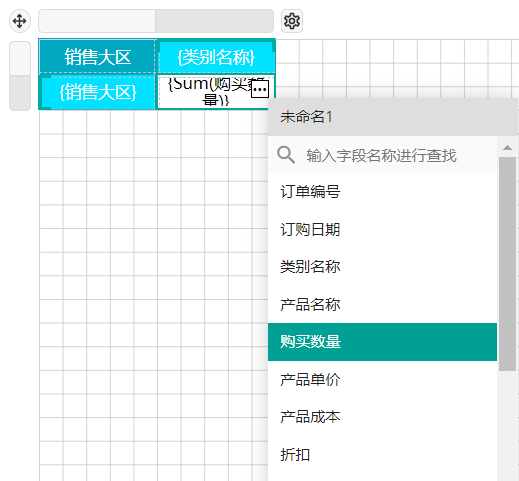519x481 pixels.
Task: Select 订单编号 from the field list
Action: 382,192
